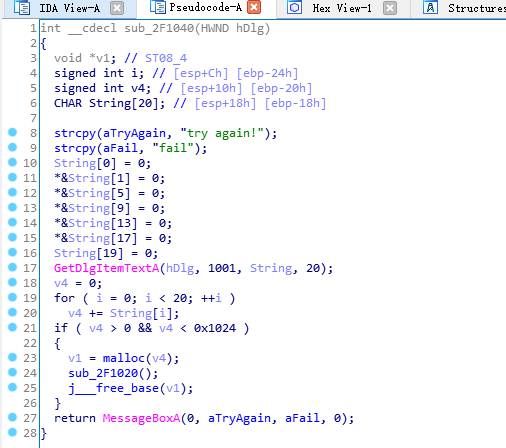Click String[i] in the loop body
506x448 pixels.
point(141,313)
